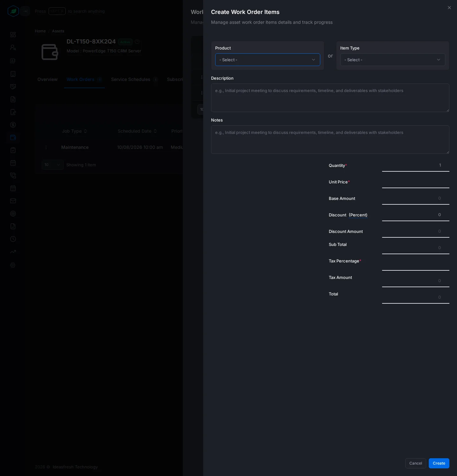Click the blue Create button
Viewport: 457px width, 476px height.
439,463
